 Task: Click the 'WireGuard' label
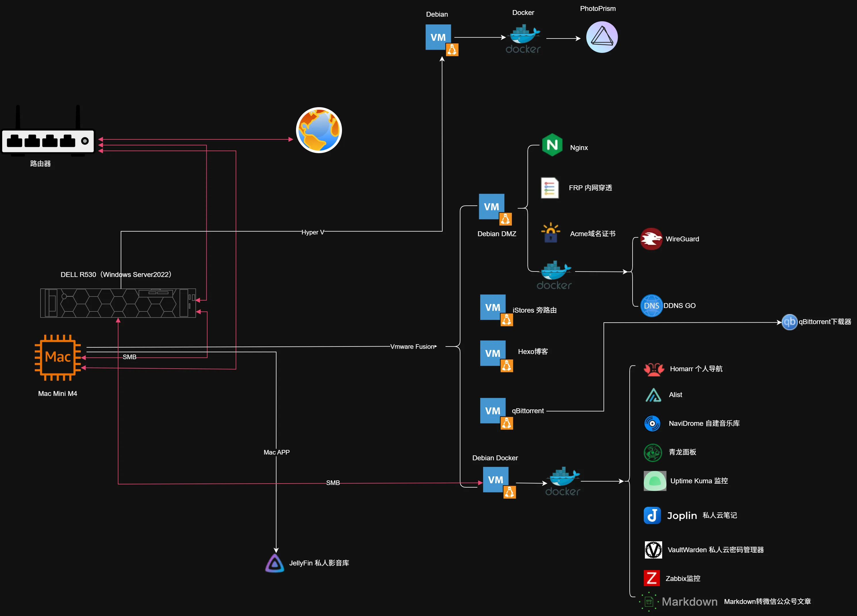(683, 239)
